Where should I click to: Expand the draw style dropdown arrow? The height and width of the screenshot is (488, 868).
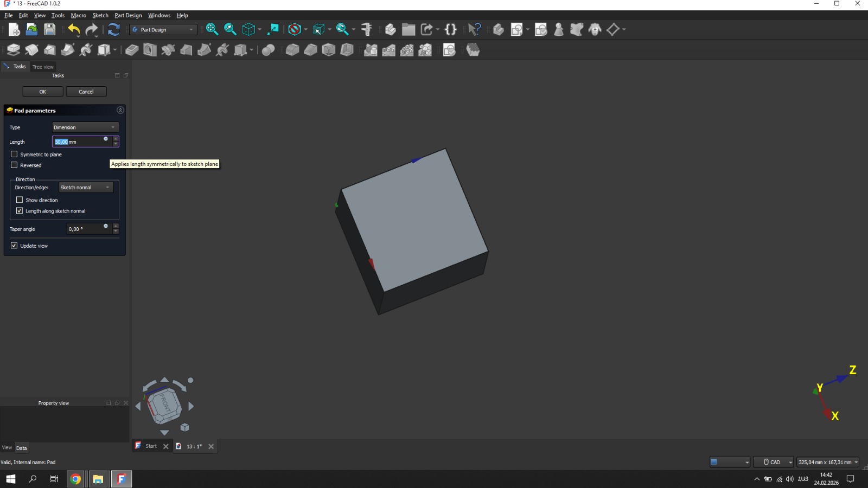[306, 29]
